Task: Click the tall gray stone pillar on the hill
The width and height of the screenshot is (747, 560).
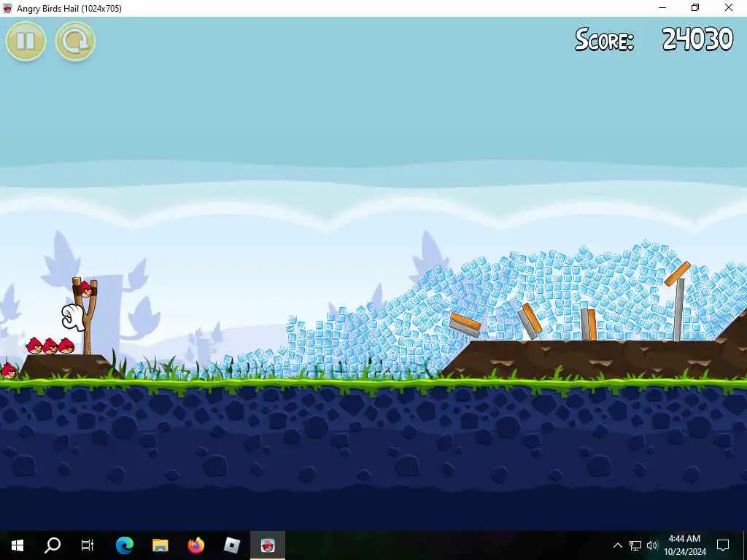Action: point(679,309)
